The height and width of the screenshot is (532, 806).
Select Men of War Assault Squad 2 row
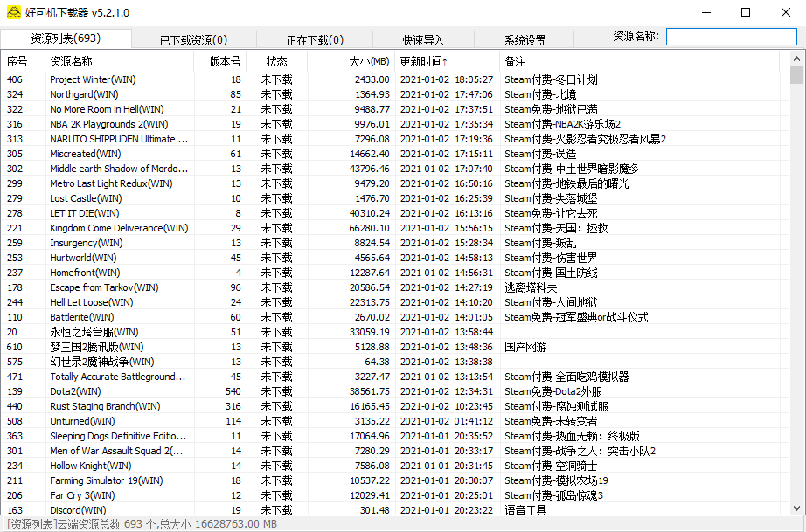coord(395,452)
